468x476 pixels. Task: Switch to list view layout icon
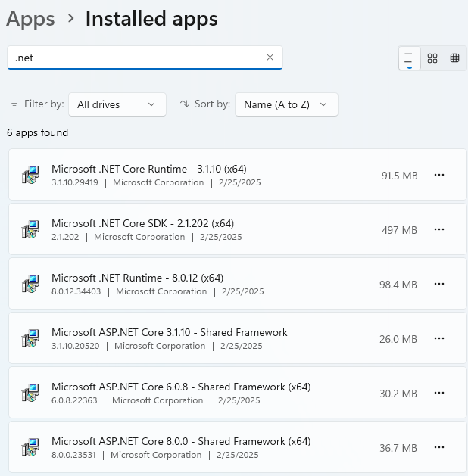(x=410, y=58)
